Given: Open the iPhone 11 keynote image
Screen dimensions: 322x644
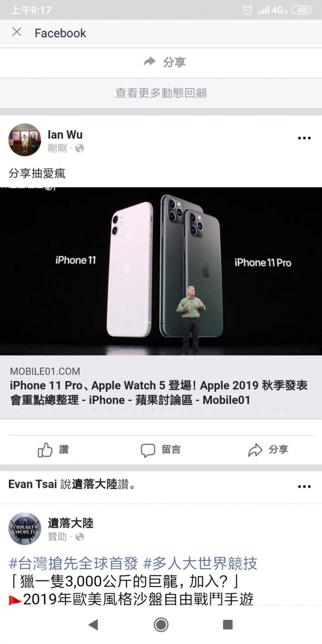Looking at the screenshot, I should (161, 271).
